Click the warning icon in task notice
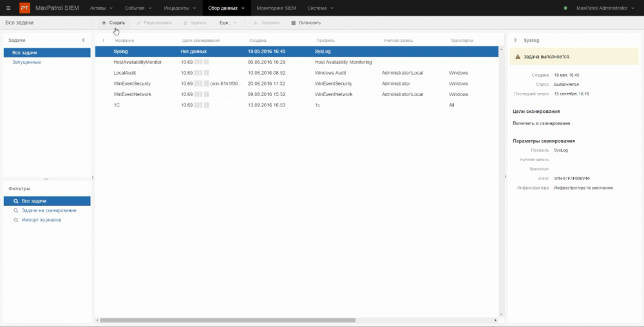 [518, 57]
